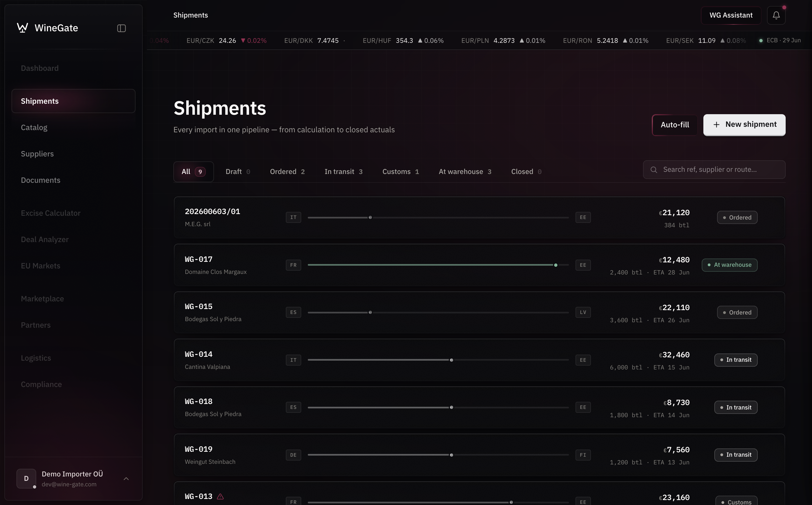This screenshot has width=812, height=505.
Task: Switch to the Ordered tab
Action: [x=287, y=172]
